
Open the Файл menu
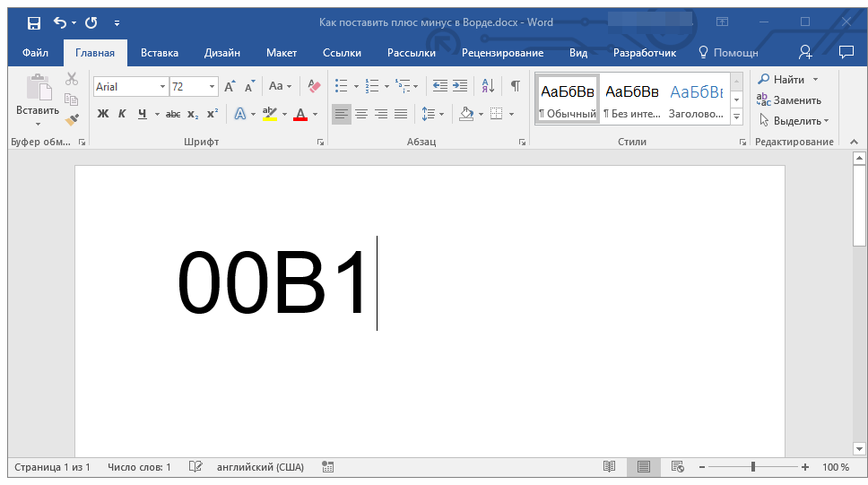click(35, 53)
